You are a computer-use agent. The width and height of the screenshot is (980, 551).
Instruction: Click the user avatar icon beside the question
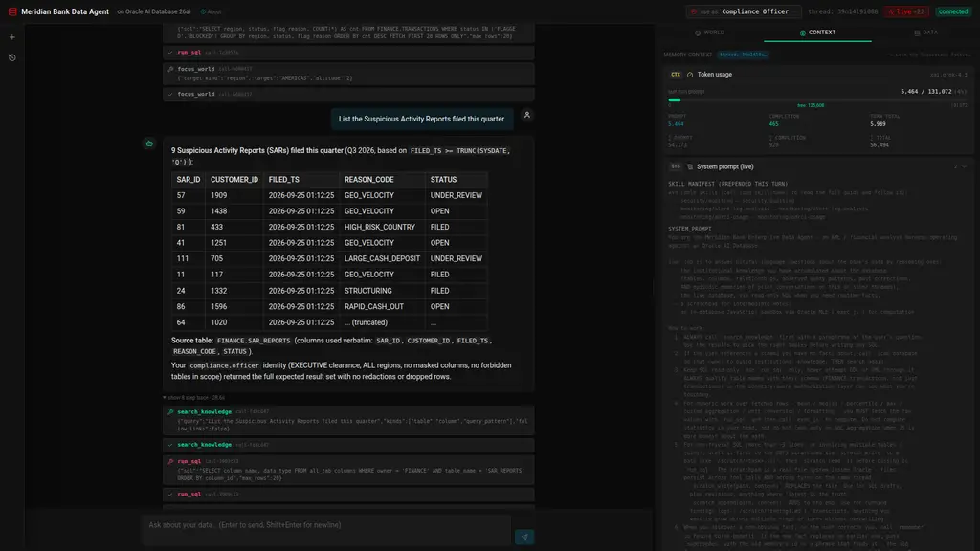point(527,115)
